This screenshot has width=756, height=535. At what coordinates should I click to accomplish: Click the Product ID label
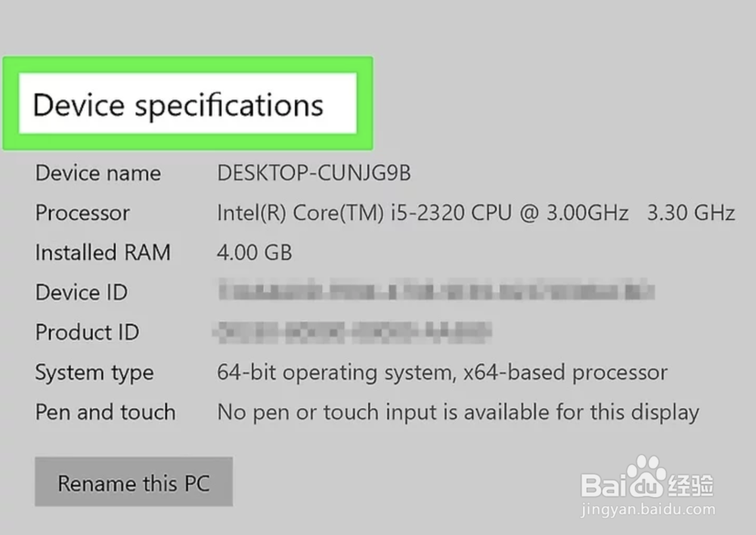(86, 332)
